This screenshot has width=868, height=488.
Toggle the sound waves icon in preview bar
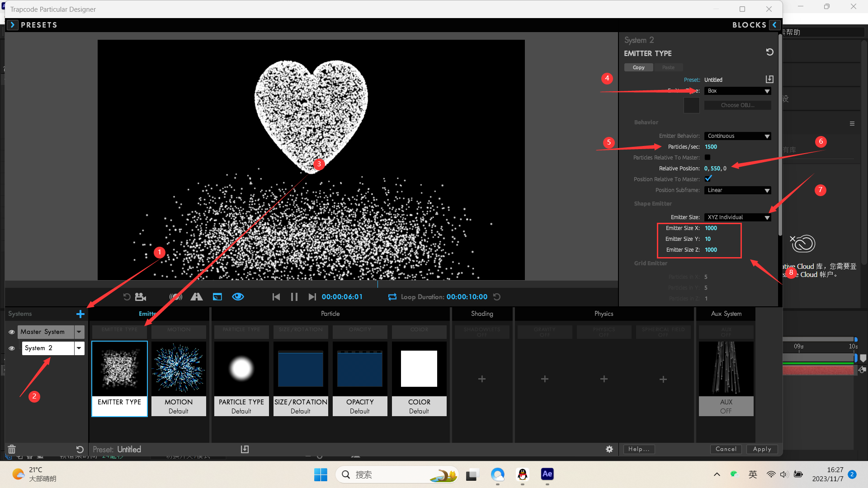pos(176,297)
